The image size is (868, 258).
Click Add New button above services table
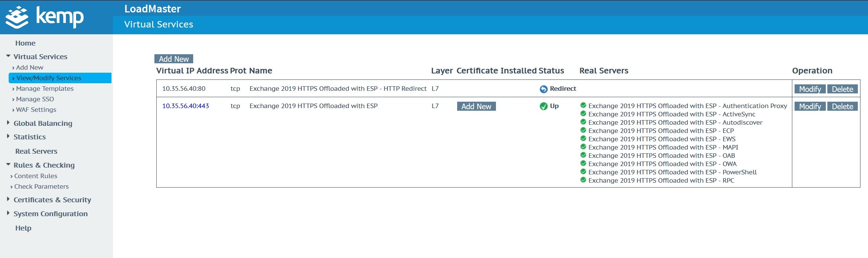point(174,59)
